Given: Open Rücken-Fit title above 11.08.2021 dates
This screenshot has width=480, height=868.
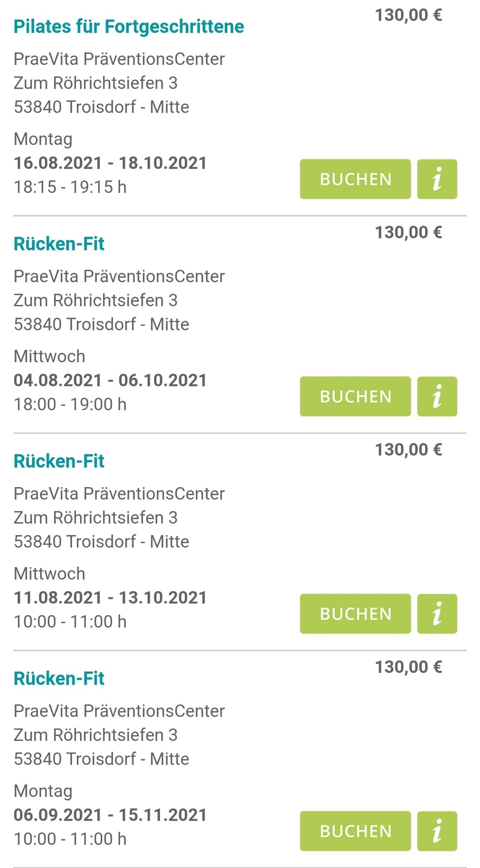Looking at the screenshot, I should tap(59, 461).
